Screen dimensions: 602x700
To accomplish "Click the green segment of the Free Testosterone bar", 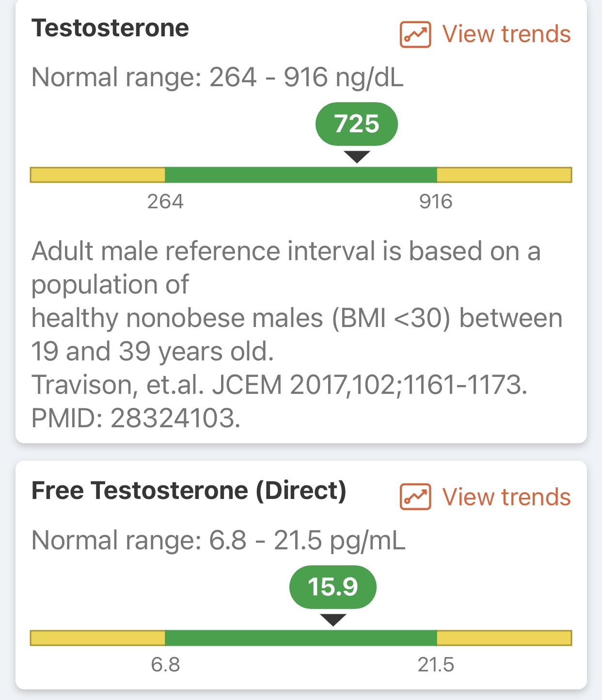I will [301, 638].
